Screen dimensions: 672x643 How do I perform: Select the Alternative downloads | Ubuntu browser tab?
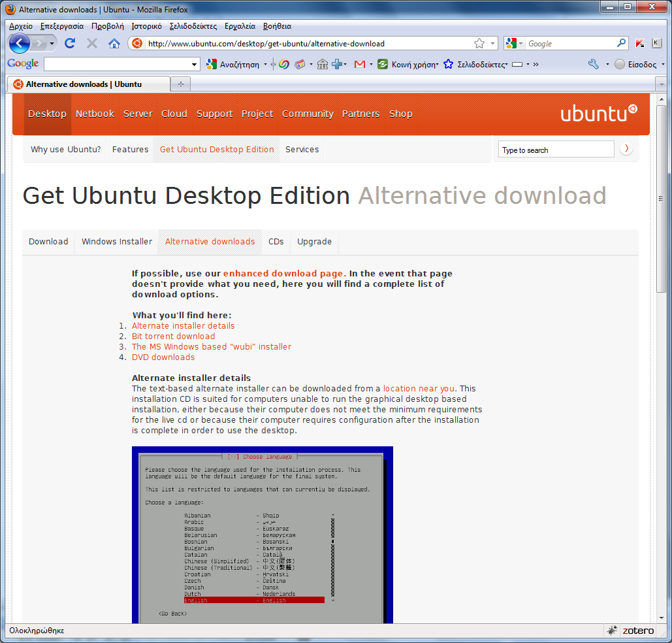(x=89, y=84)
